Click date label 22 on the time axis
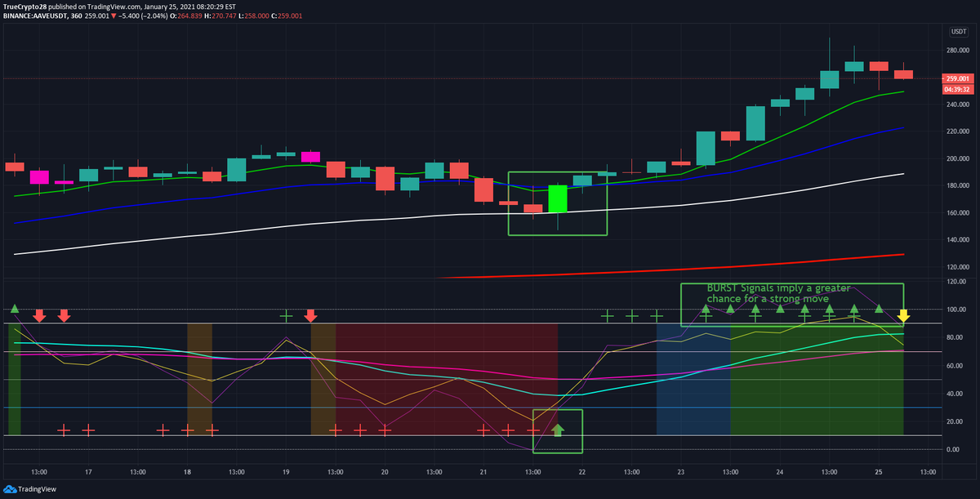 pos(581,472)
